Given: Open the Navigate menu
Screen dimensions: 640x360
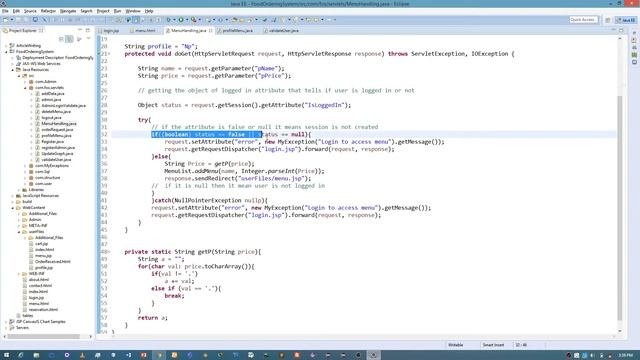Looking at the screenshot, I should point(68,11).
